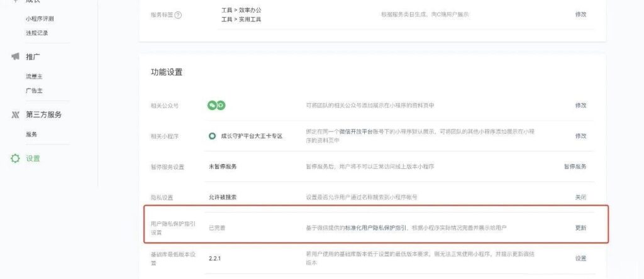Click 关闭 in the 隐私设置 row
This screenshot has height=279, width=644.
pos(580,197)
